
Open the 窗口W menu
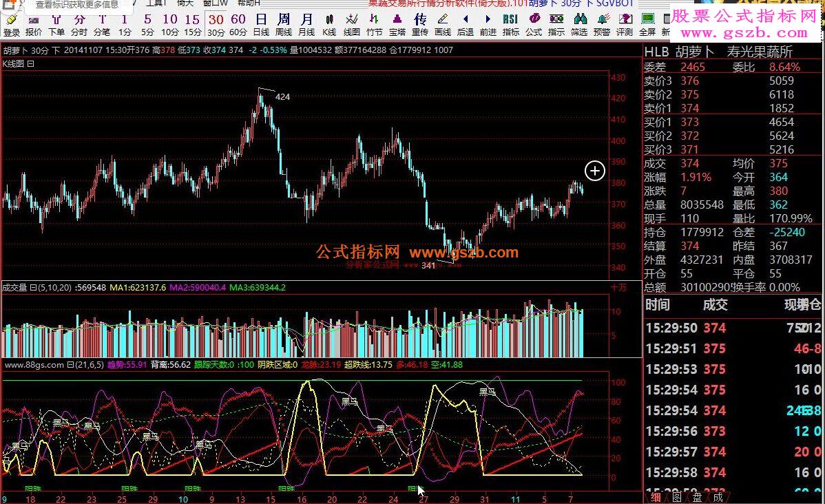(x=215, y=3)
